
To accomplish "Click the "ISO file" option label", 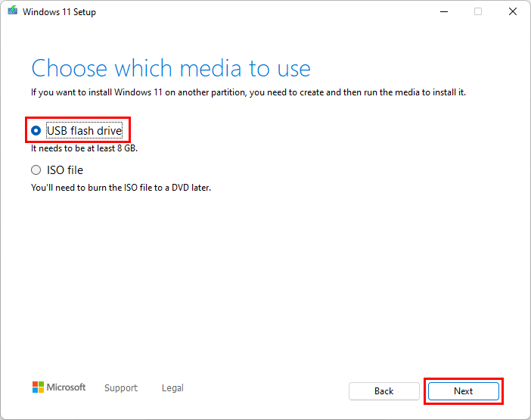I will pos(65,170).
